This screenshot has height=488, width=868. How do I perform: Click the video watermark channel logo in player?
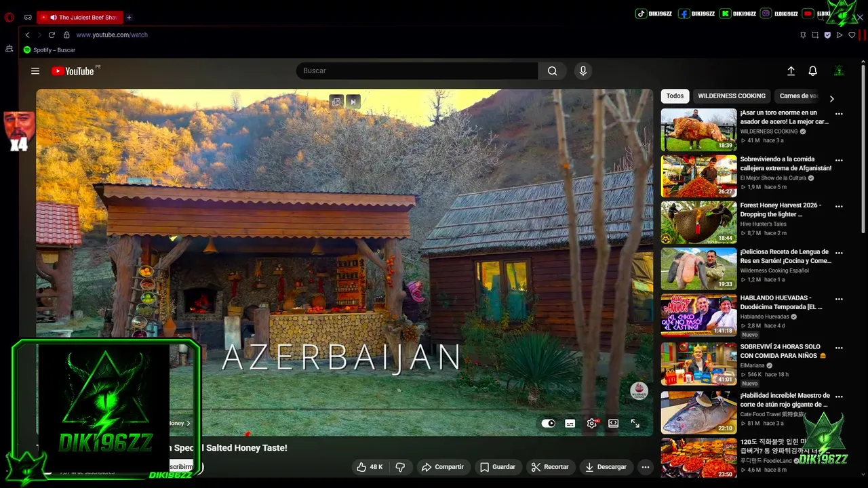pyautogui.click(x=639, y=391)
